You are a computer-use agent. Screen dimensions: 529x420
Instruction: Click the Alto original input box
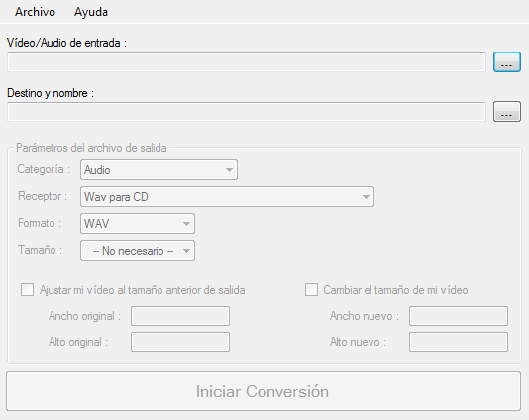pyautogui.click(x=180, y=342)
